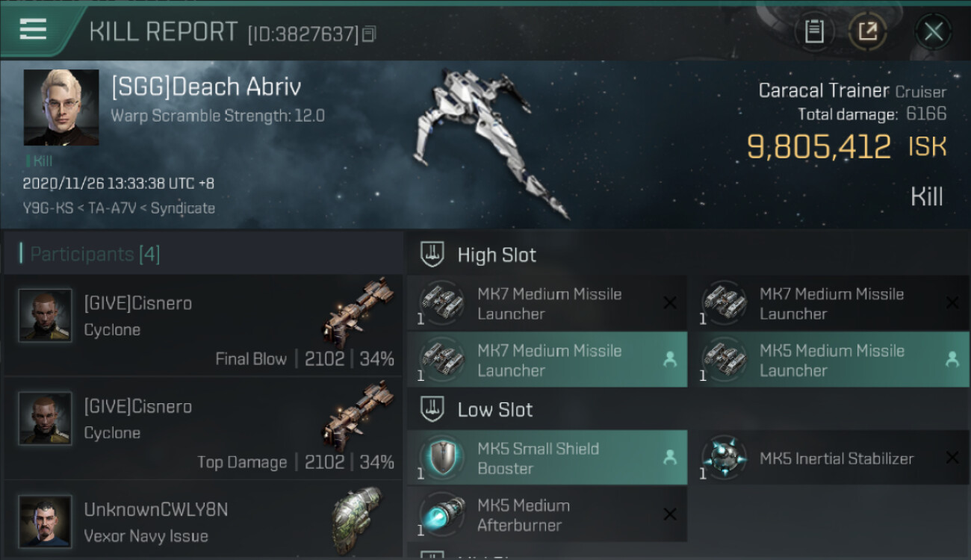Tap the Vexor Navy Issue ship icon
This screenshot has height=560, width=971.
point(357,517)
